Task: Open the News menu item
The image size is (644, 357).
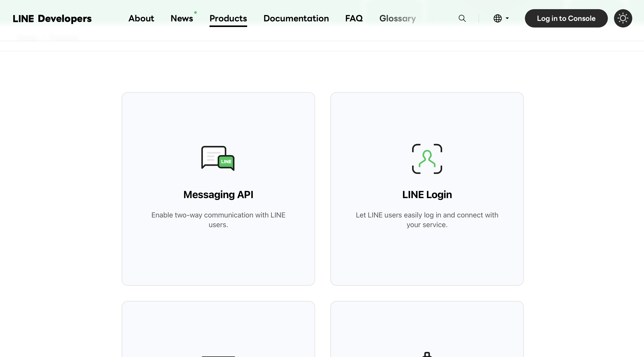Action: (182, 18)
